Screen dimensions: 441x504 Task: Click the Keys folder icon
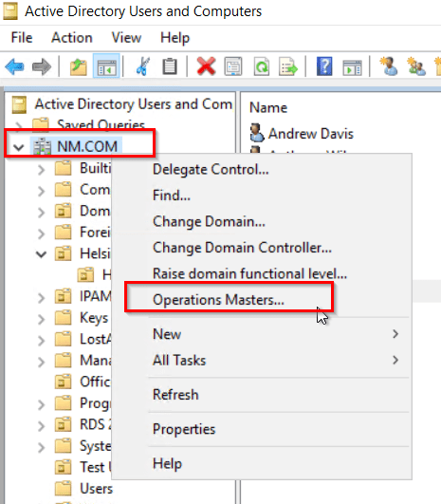(x=63, y=318)
